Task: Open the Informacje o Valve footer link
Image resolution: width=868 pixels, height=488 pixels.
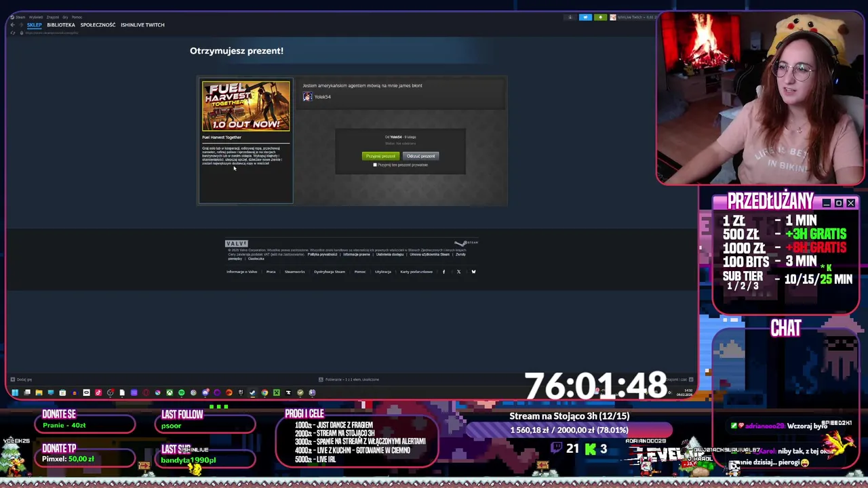Action: [242, 272]
